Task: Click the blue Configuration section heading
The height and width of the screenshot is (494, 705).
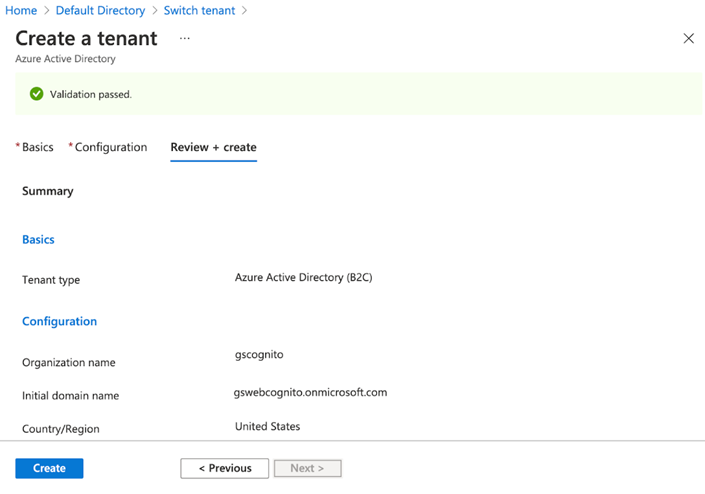Action: (59, 321)
